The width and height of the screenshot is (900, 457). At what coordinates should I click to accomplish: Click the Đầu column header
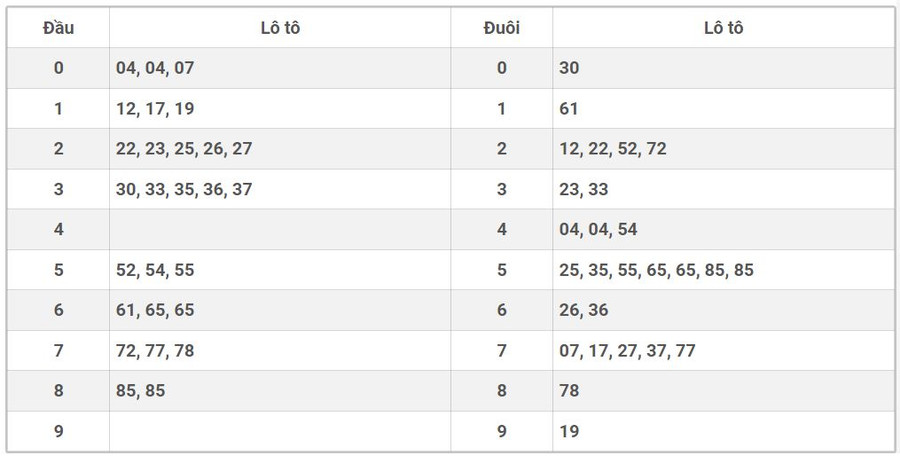coord(58,28)
